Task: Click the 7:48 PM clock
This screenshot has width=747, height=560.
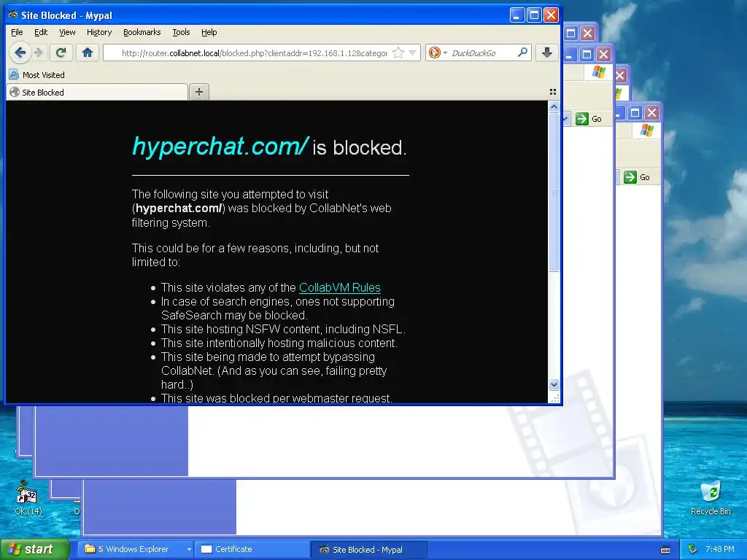Action: (720, 549)
